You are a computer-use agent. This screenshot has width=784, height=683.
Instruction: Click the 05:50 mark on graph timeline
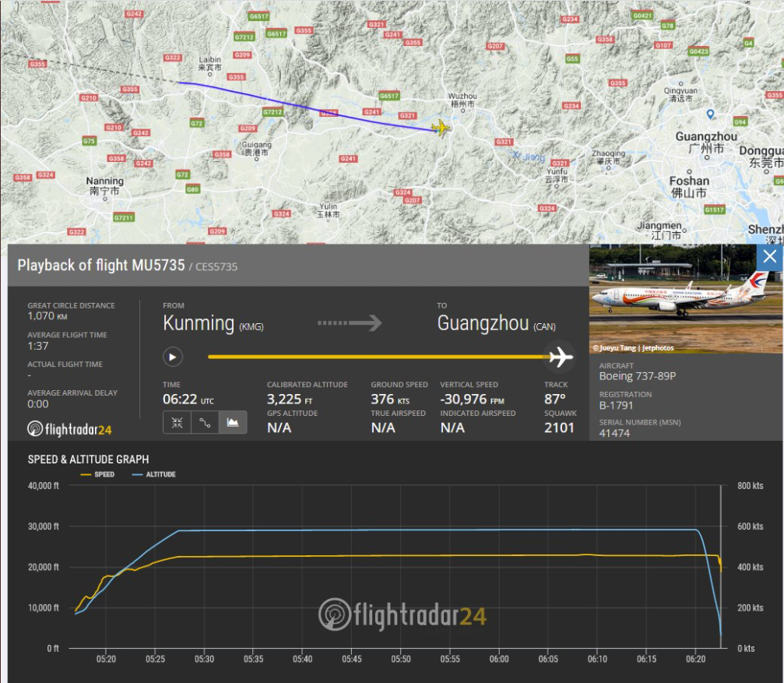pos(400,660)
